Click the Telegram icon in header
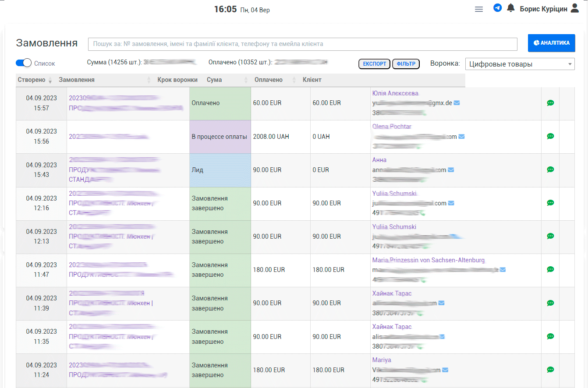 (497, 8)
